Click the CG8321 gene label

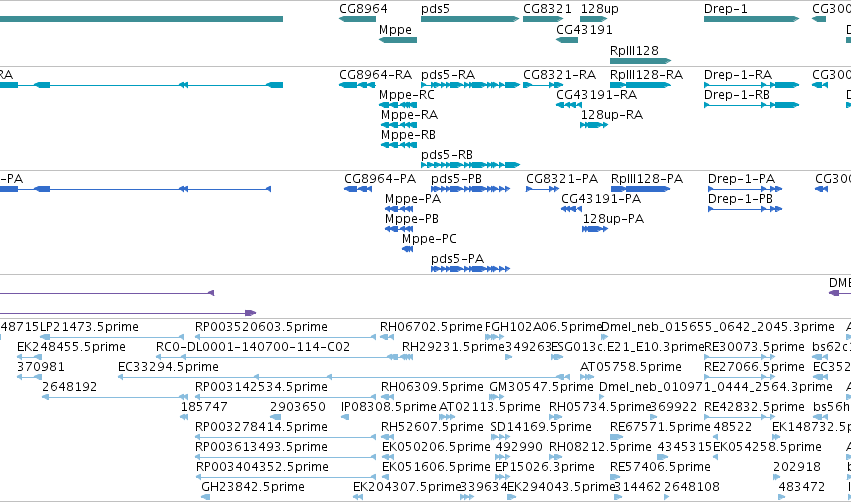tap(547, 9)
